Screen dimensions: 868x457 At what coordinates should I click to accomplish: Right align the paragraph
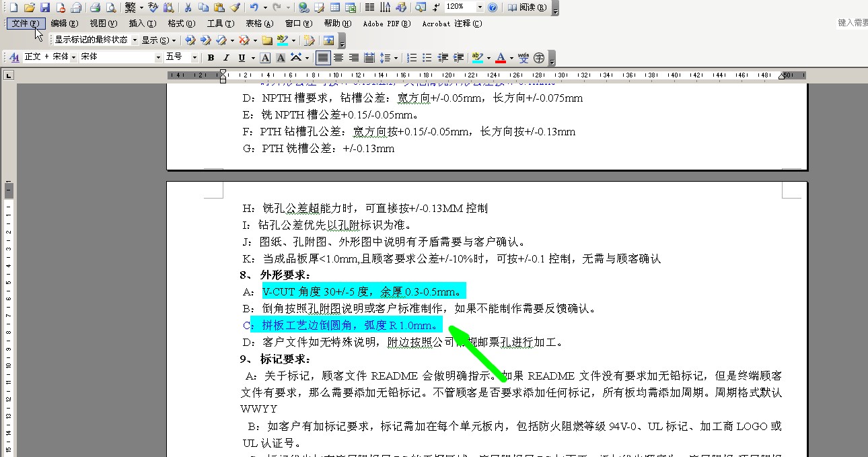tap(353, 58)
